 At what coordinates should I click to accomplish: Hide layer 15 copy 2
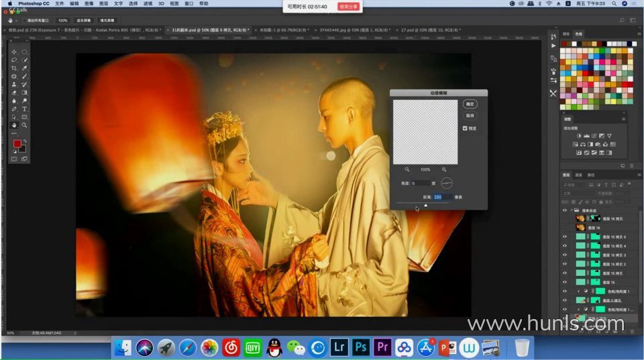pyautogui.click(x=565, y=264)
